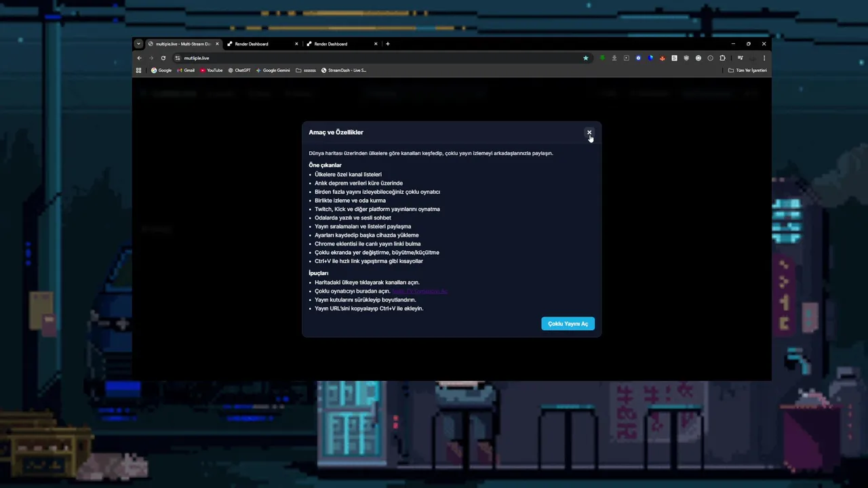This screenshot has width=868, height=488.
Task: Open the Google bookmark
Action: click(161, 70)
